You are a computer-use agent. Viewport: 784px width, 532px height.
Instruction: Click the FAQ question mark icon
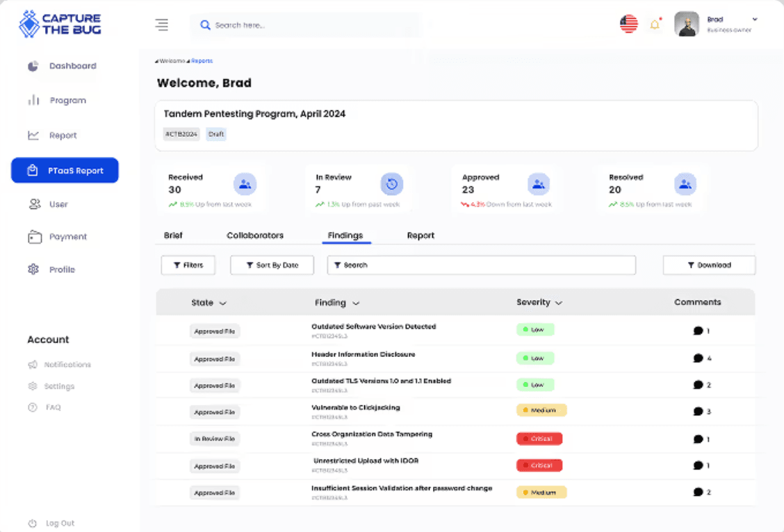point(33,407)
